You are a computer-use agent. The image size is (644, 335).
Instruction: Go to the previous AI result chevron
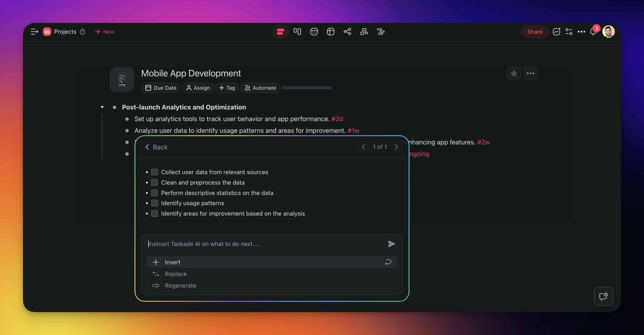pos(363,147)
